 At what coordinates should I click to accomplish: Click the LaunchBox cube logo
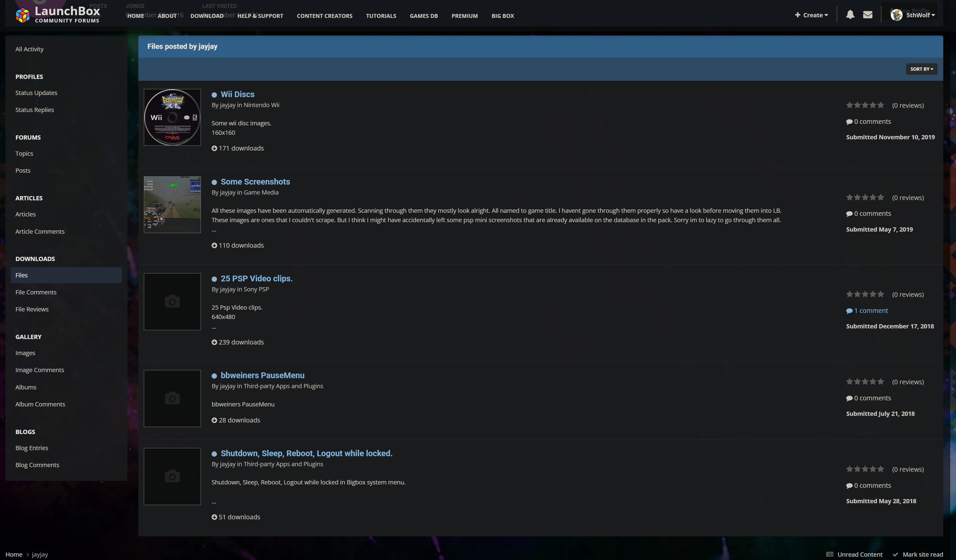coord(22,15)
